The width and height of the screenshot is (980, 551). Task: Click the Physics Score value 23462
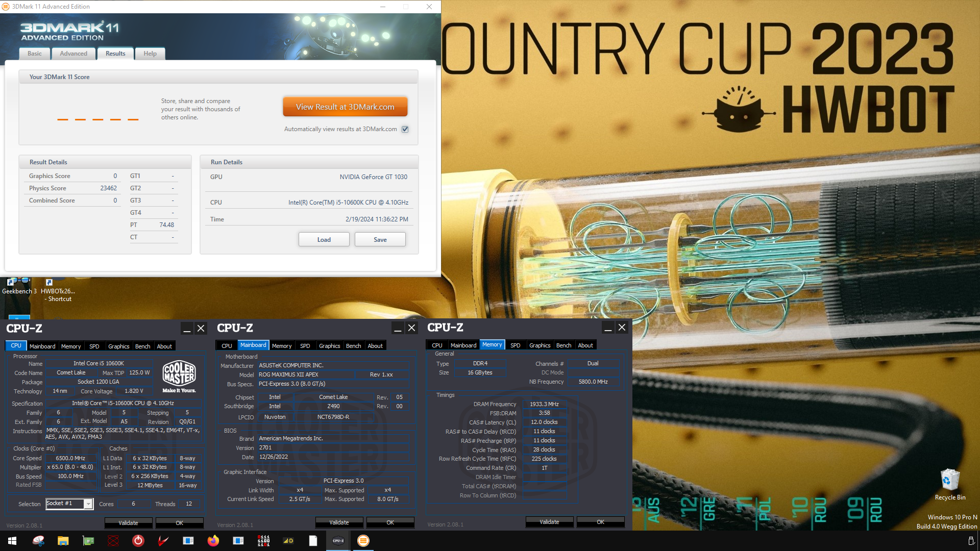click(x=108, y=188)
